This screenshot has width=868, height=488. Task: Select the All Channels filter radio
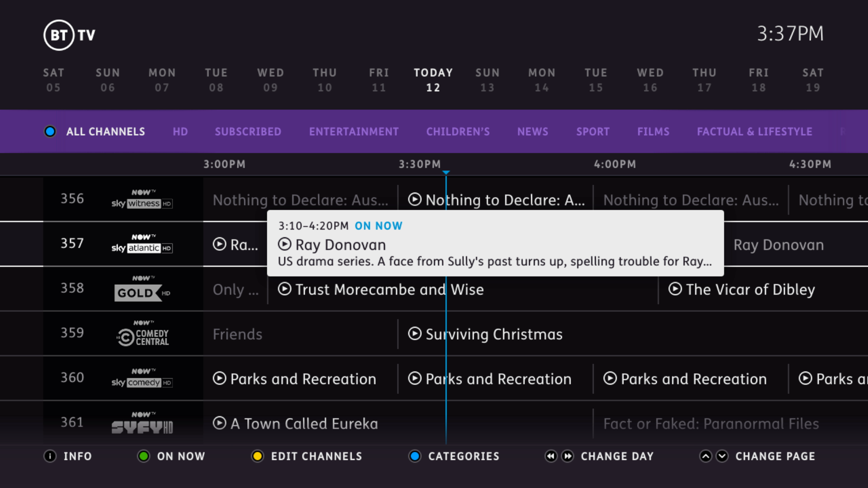(50, 131)
